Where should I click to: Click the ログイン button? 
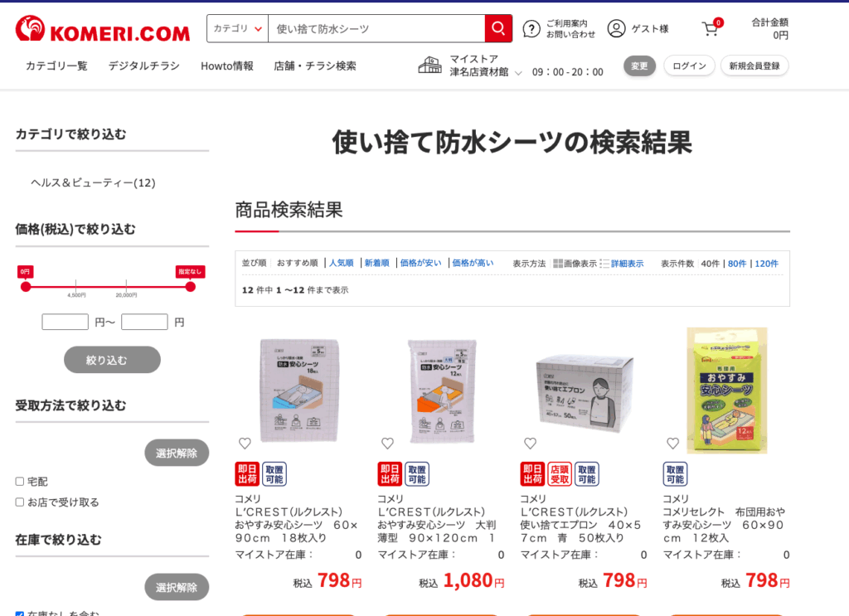point(689,66)
